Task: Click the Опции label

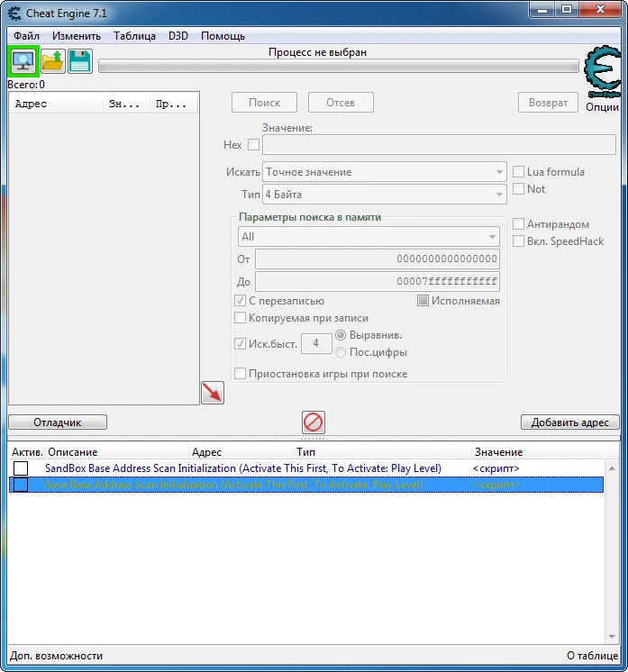Action: pyautogui.click(x=602, y=107)
